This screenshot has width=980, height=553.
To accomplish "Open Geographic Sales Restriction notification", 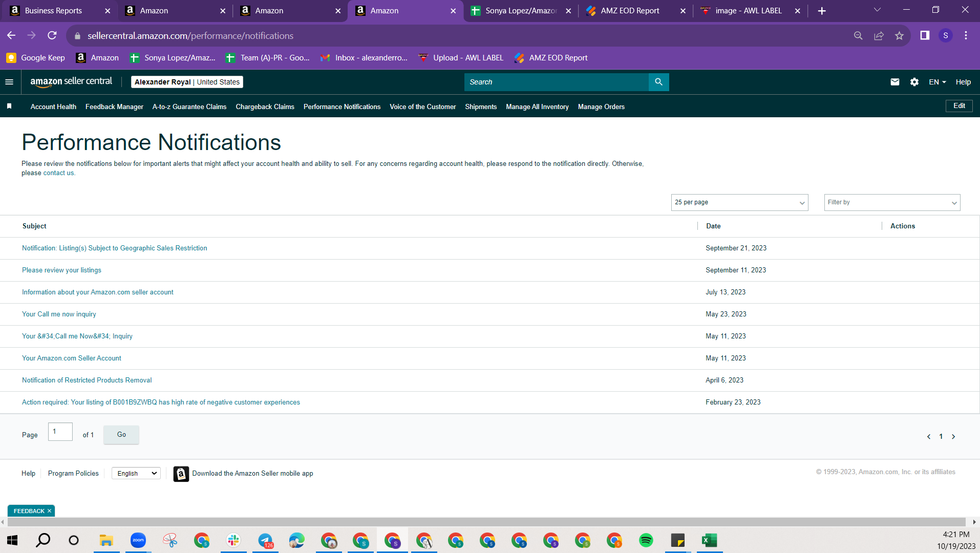I will point(115,248).
